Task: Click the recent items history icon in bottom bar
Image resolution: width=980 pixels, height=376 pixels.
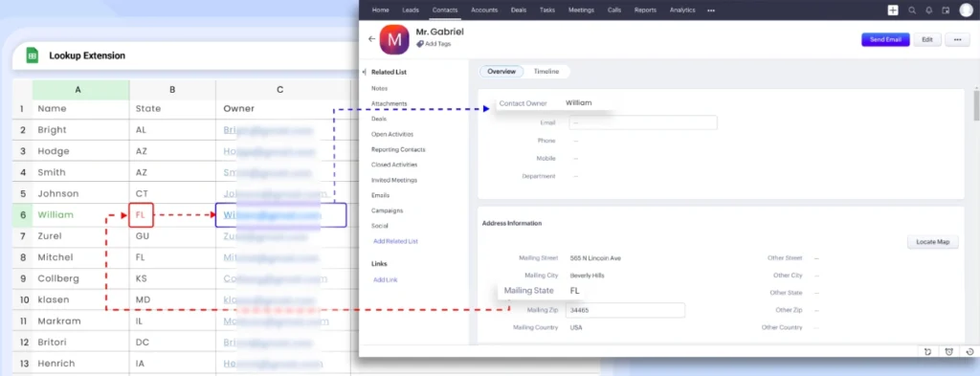Action: click(x=970, y=352)
